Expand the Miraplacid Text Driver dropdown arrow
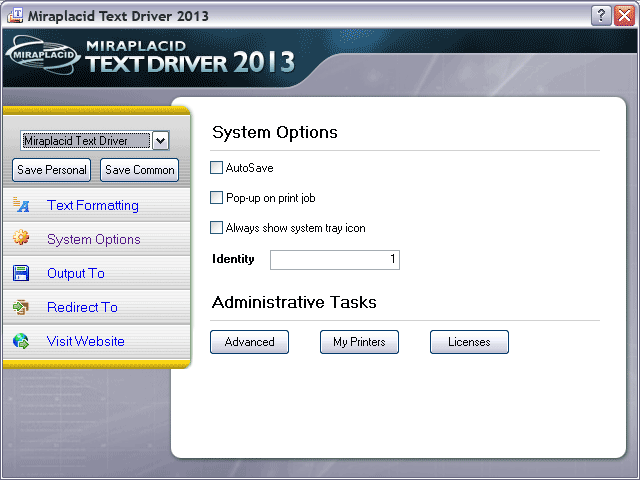 [160, 141]
